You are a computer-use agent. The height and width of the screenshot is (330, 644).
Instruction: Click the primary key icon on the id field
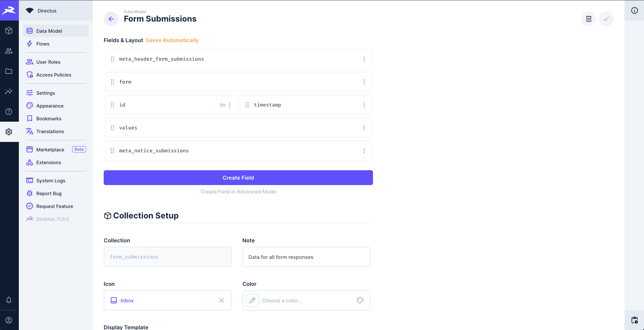pyautogui.click(x=222, y=105)
